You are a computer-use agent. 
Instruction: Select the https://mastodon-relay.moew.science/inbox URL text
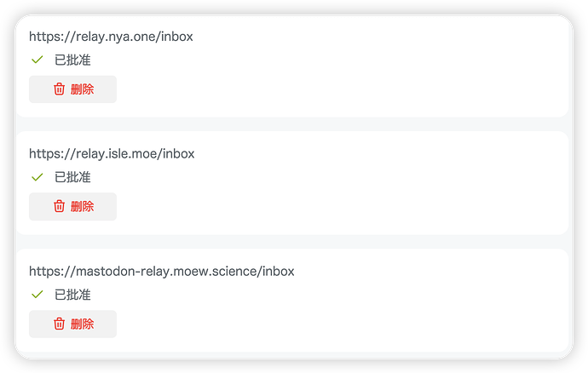(x=162, y=271)
